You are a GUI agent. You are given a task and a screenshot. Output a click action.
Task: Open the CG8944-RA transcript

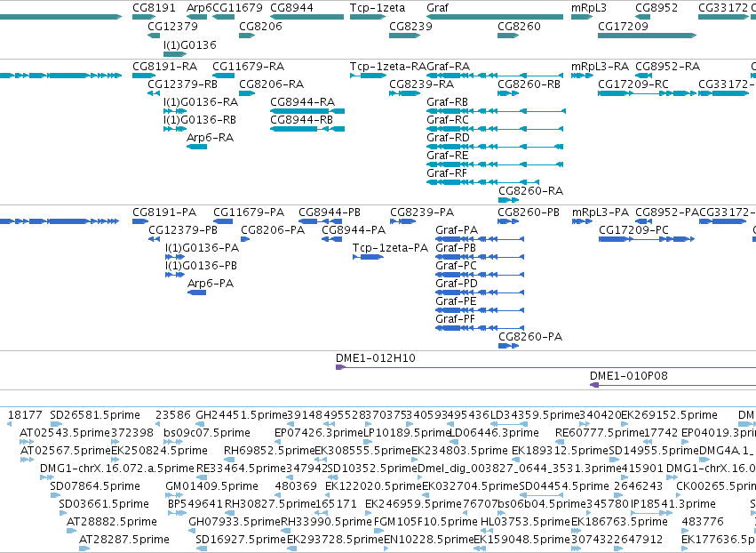point(303,102)
